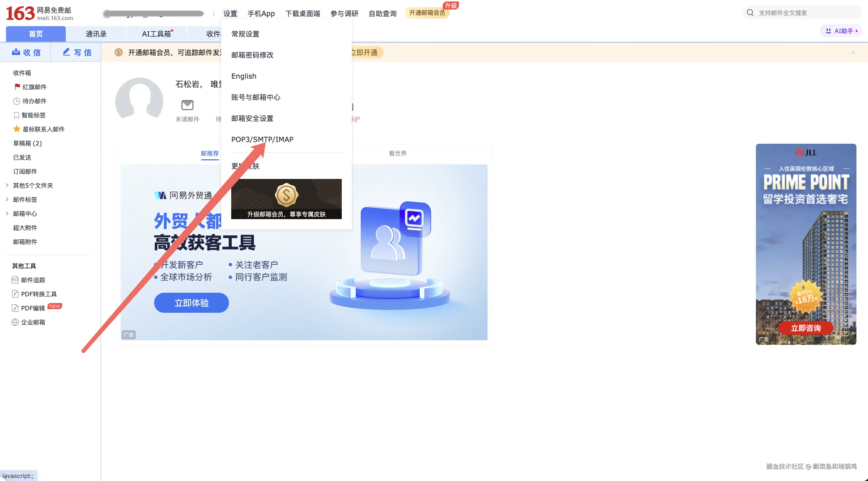The height and width of the screenshot is (481, 868).
Task: Click the search magnifier icon
Action: tap(750, 13)
